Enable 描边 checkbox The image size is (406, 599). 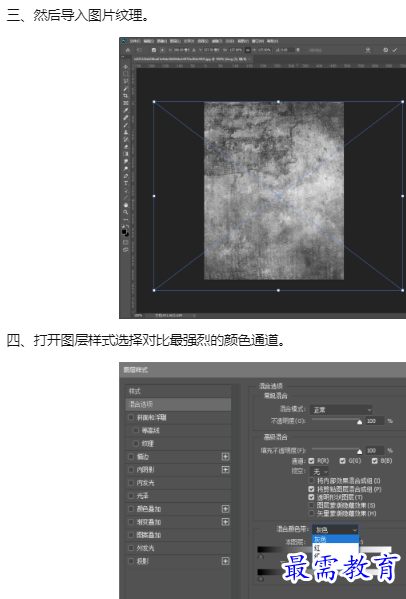point(131,457)
